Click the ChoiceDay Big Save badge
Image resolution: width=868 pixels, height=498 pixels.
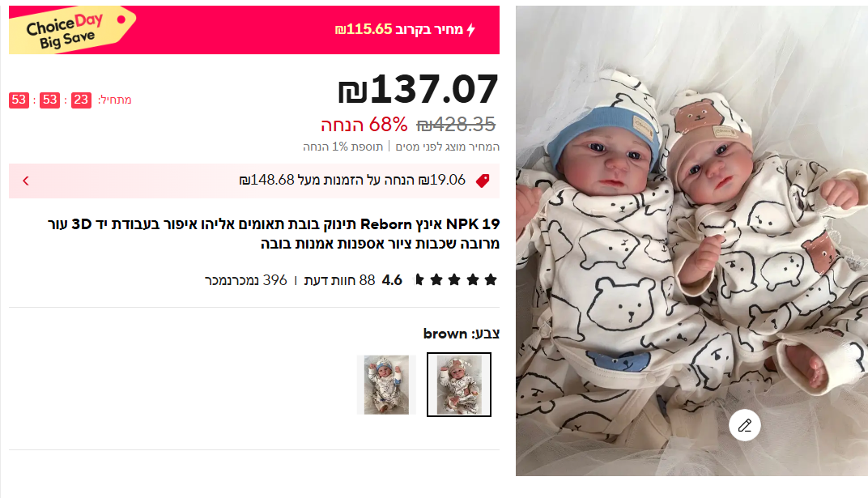(x=72, y=31)
